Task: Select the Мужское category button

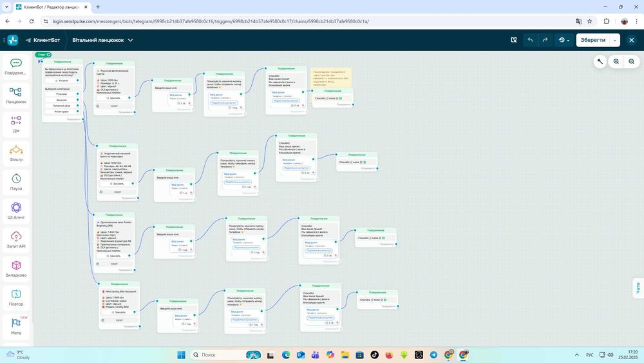Action: [x=62, y=94]
